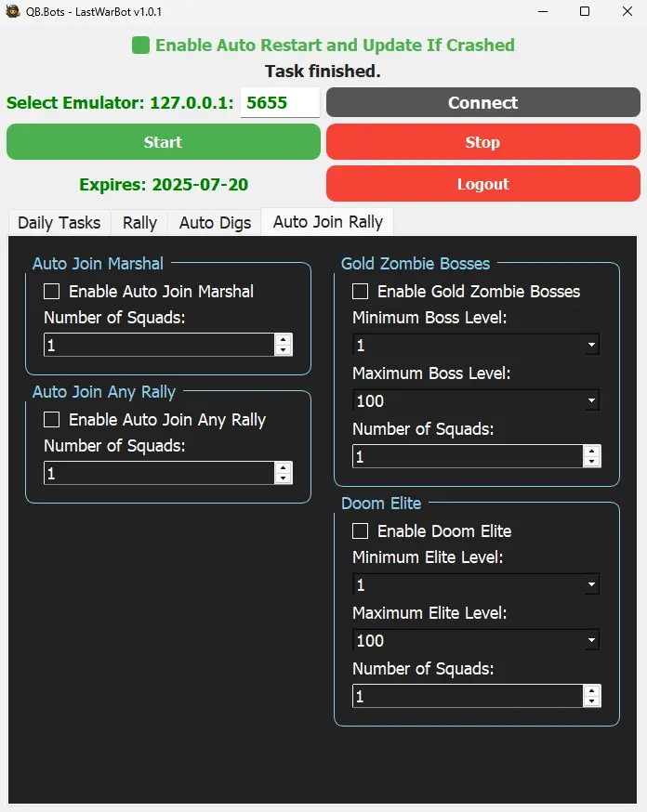
Task: Tick Enable Gold Zombie Bosses checkbox
Action: click(x=360, y=292)
